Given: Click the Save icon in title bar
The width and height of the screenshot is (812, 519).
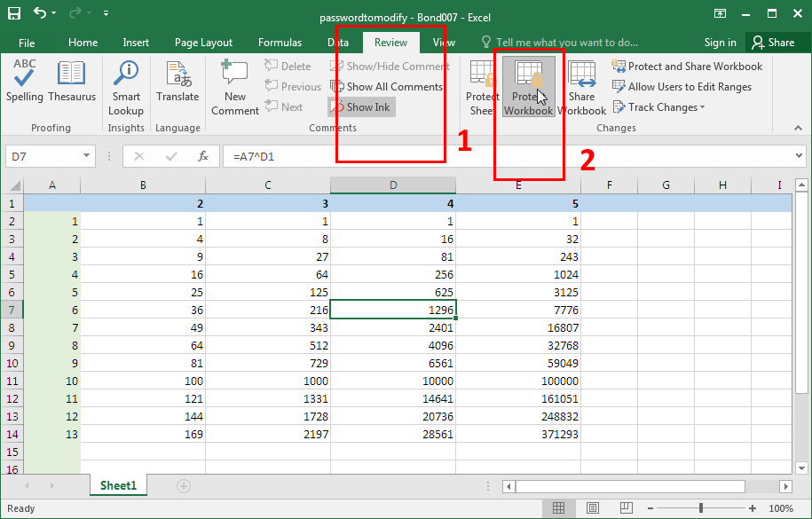Looking at the screenshot, I should pos(15,14).
